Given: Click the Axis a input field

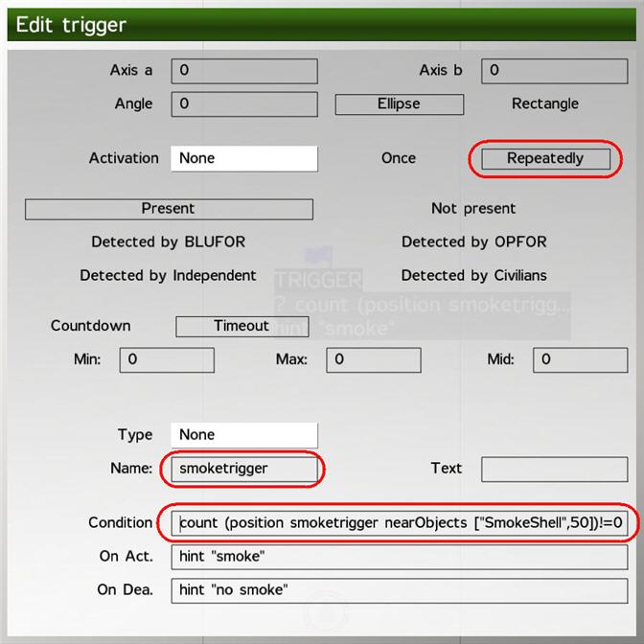Looking at the screenshot, I should point(243,71).
